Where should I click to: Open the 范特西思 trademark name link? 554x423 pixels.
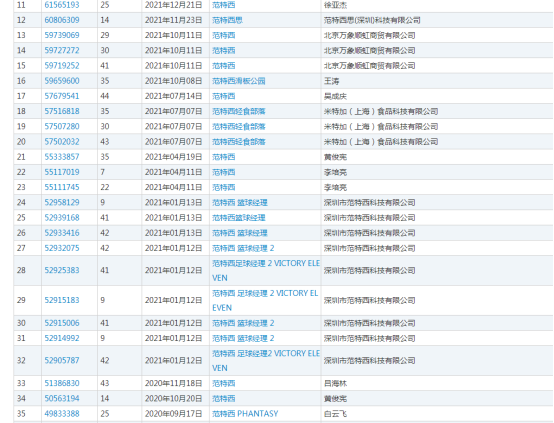tap(228, 20)
